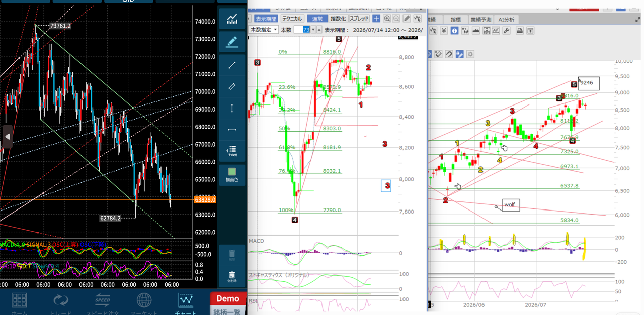This screenshot has width=644, height=315.
Task: Maximize the right chart panel with the expand arrows
Action: click(x=637, y=19)
